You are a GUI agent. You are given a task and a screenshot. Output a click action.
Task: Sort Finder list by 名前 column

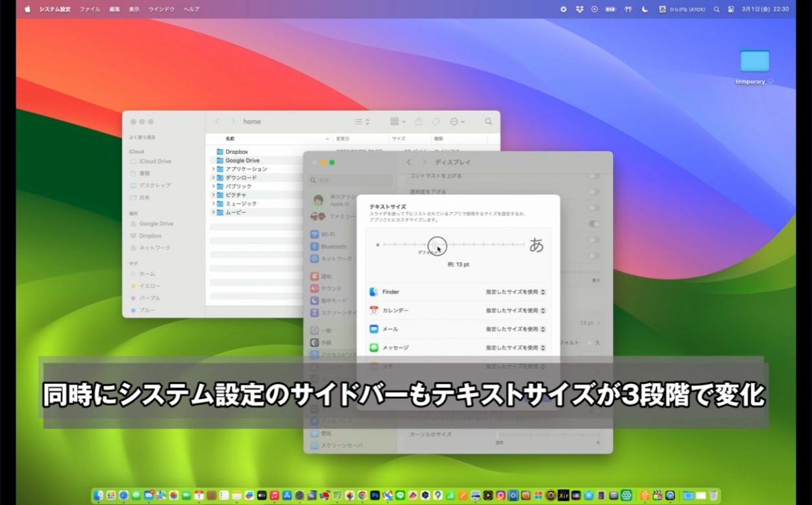point(230,139)
